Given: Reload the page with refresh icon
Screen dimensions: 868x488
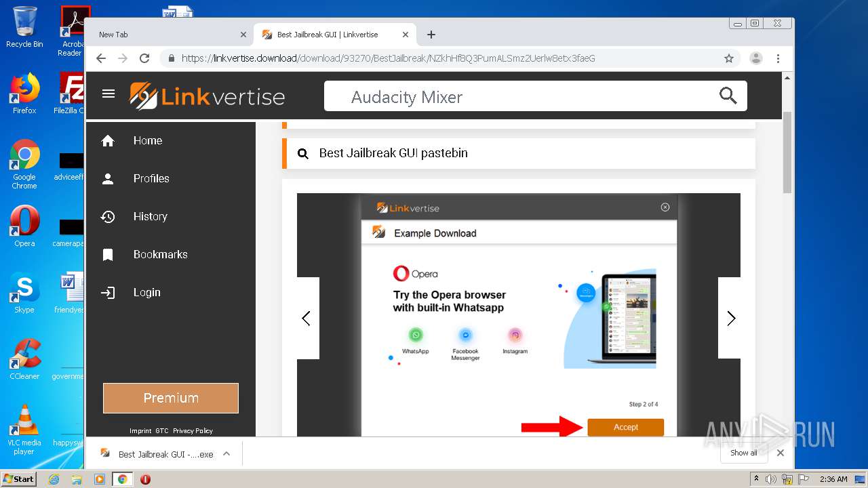Looking at the screenshot, I should point(144,58).
